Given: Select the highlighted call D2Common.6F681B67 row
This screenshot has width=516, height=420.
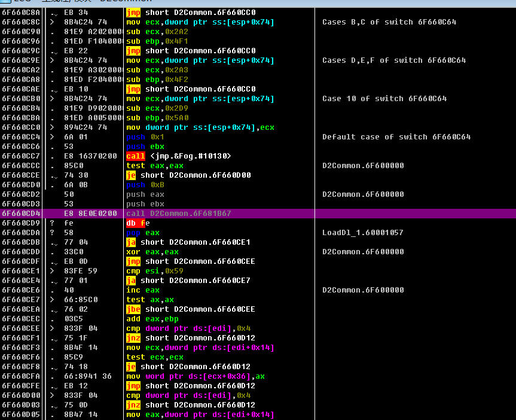Looking at the screenshot, I should pyautogui.click(x=258, y=214).
